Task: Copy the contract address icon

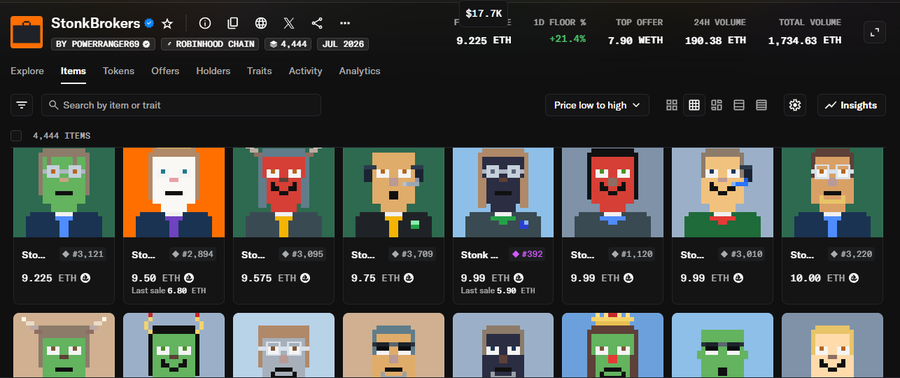Action: tap(232, 24)
